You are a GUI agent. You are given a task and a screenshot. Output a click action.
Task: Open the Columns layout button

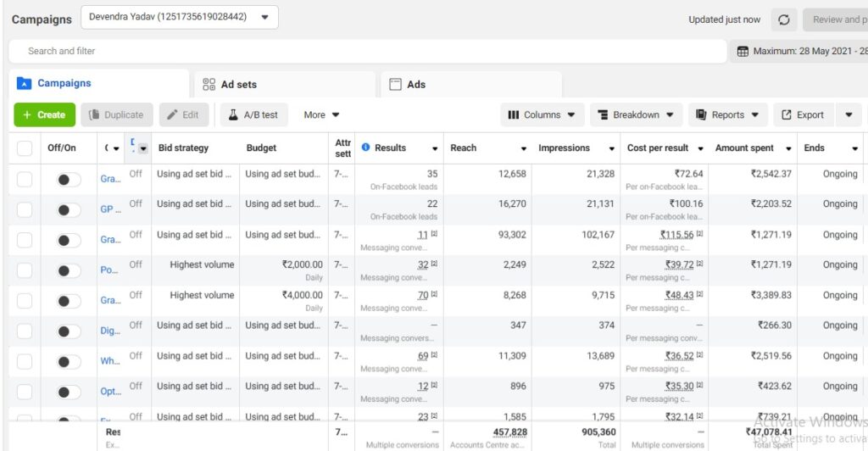[x=542, y=115]
